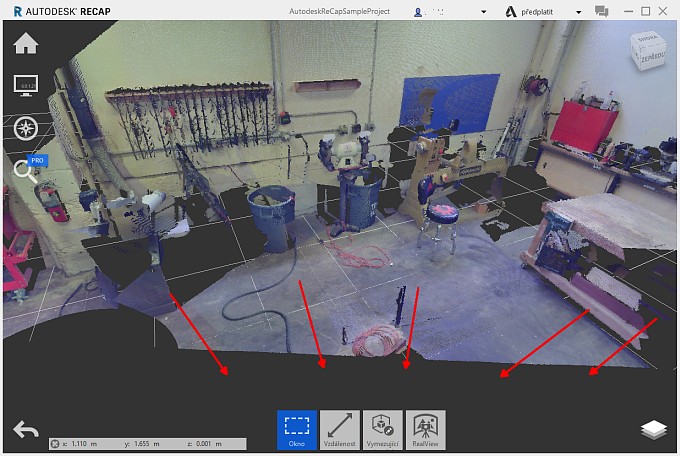Open the PRO search magnifier

pyautogui.click(x=25, y=170)
